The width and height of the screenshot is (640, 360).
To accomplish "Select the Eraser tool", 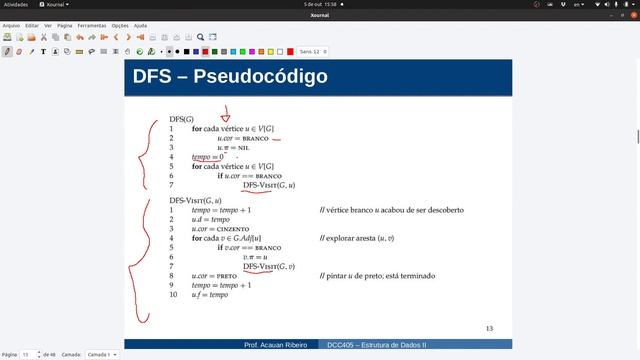I will (19, 52).
